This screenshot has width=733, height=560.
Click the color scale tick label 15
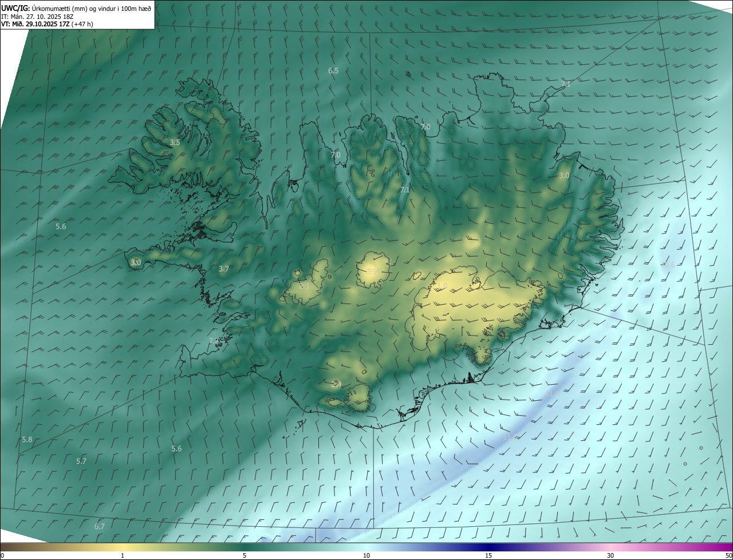(x=488, y=556)
